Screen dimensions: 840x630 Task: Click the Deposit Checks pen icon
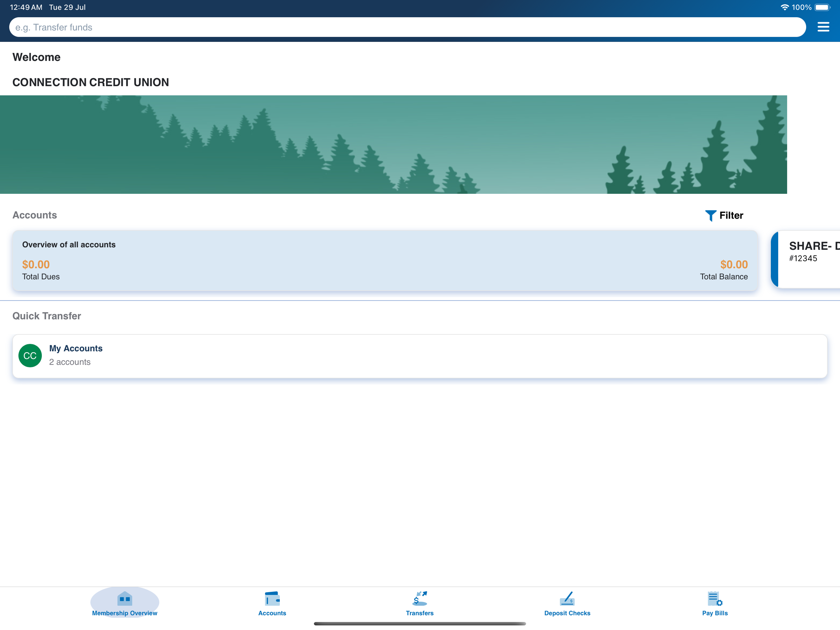tap(567, 599)
